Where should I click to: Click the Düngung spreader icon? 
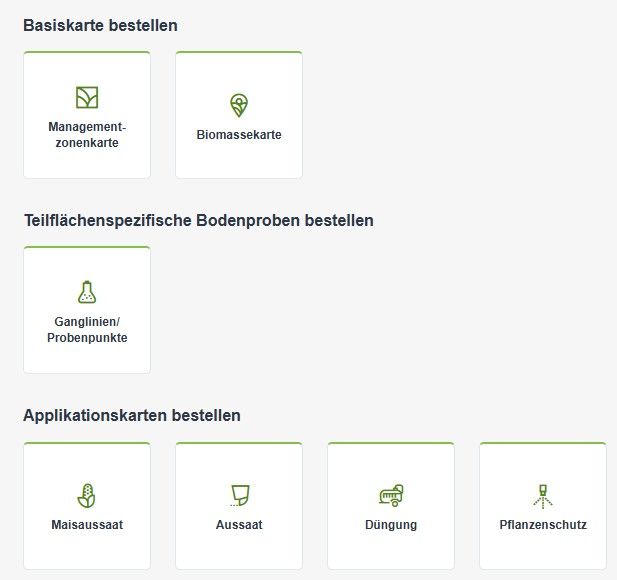(390, 495)
